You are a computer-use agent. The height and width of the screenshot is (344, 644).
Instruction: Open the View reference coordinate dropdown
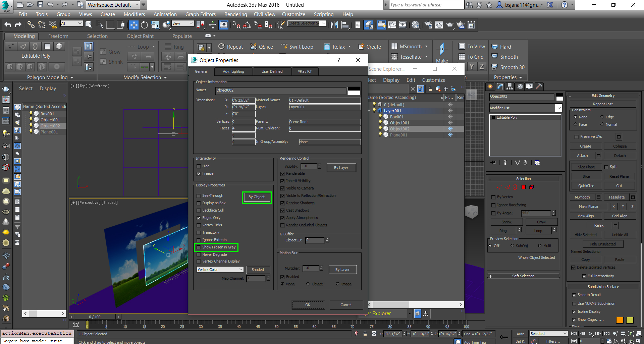pos(183,23)
